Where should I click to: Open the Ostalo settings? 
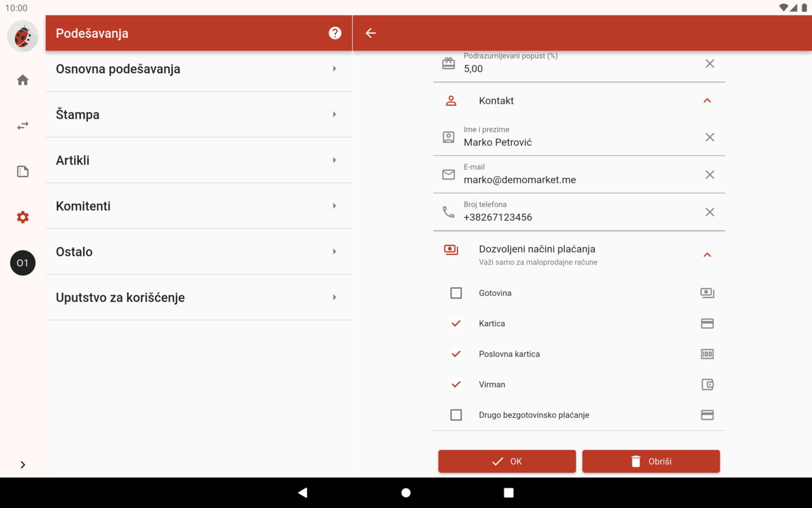(x=199, y=251)
